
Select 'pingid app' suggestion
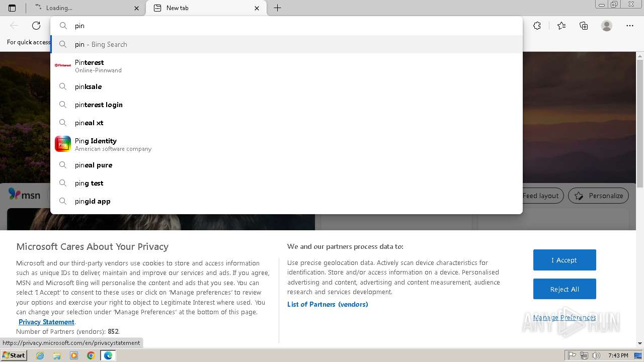pyautogui.click(x=286, y=201)
